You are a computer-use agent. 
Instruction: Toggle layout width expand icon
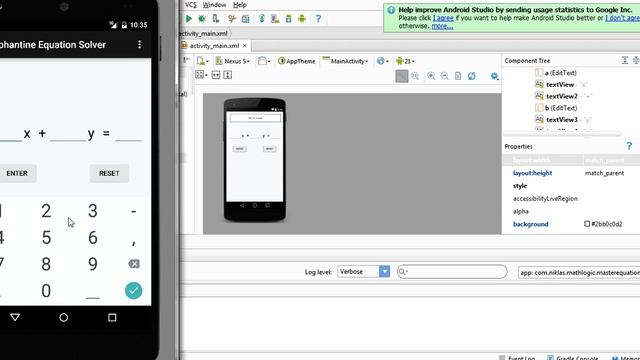tap(216, 75)
